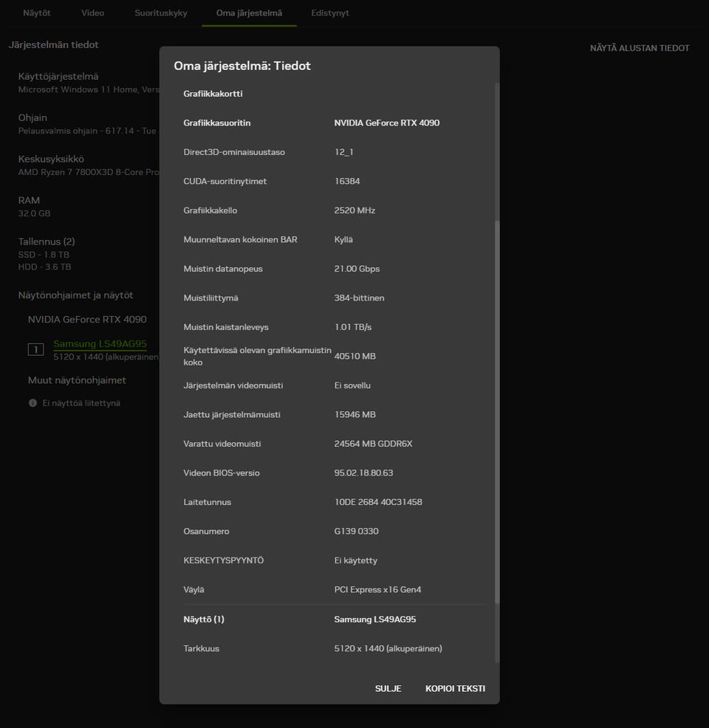
Task: Close the dialog with SULJE button
Action: pyautogui.click(x=388, y=689)
